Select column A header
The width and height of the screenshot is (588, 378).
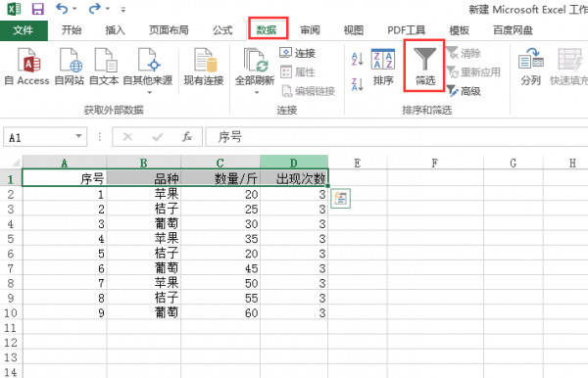click(65, 163)
